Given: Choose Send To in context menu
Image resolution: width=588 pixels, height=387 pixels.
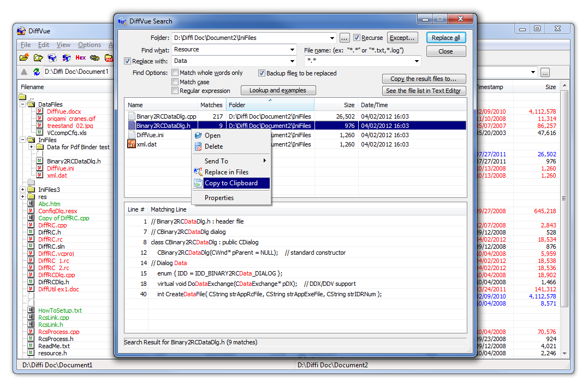Looking at the screenshot, I should pyautogui.click(x=231, y=161).
